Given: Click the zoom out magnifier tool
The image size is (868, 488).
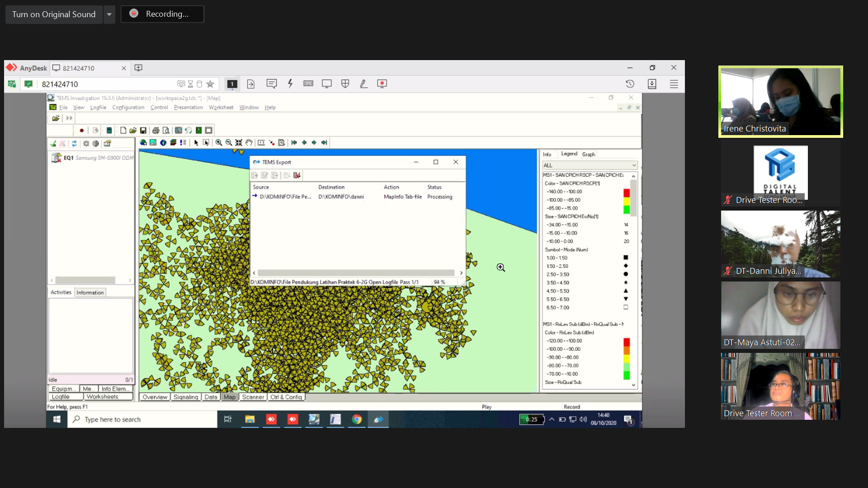Looking at the screenshot, I should click(229, 143).
